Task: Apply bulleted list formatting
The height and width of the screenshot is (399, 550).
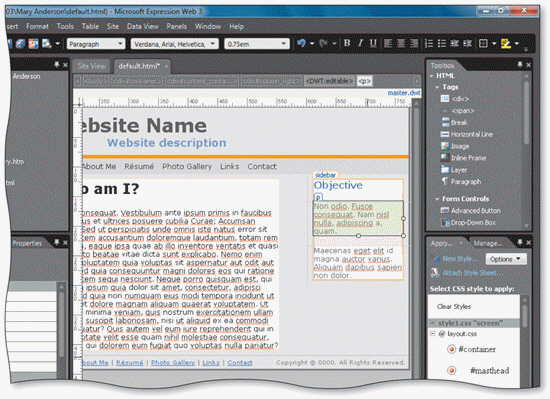Action: [442, 43]
